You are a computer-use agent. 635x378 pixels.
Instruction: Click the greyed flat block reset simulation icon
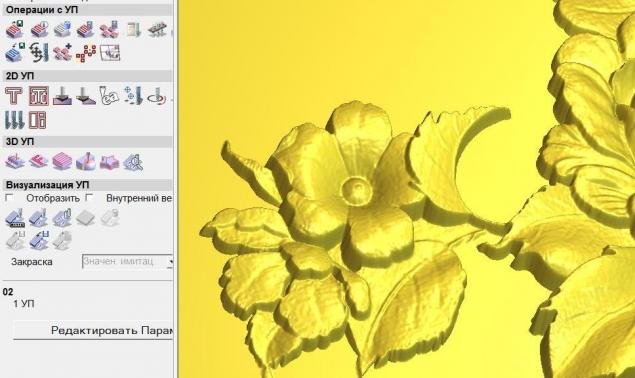pyautogui.click(x=86, y=218)
